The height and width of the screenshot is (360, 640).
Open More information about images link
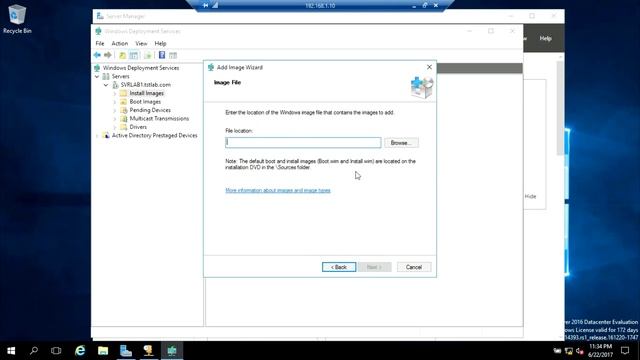point(278,191)
